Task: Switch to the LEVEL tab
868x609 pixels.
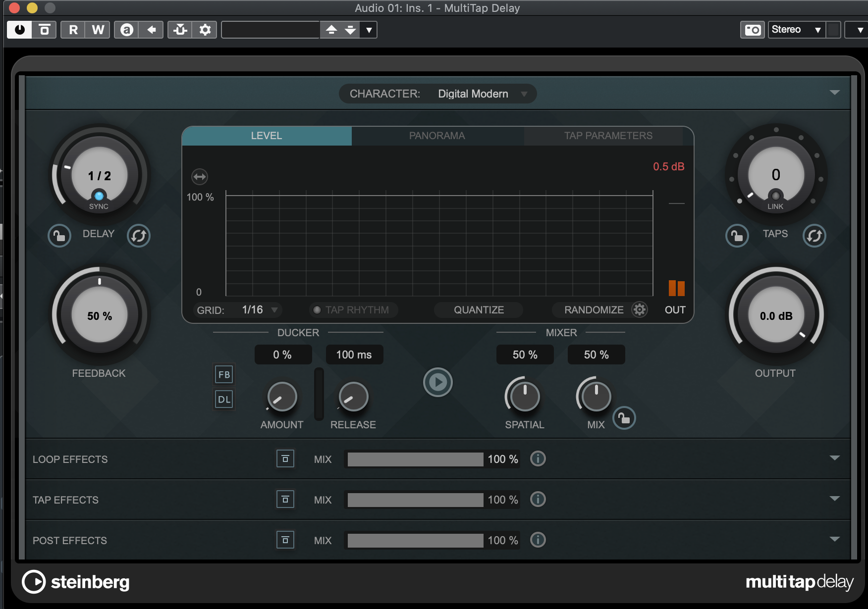Action: (x=267, y=136)
